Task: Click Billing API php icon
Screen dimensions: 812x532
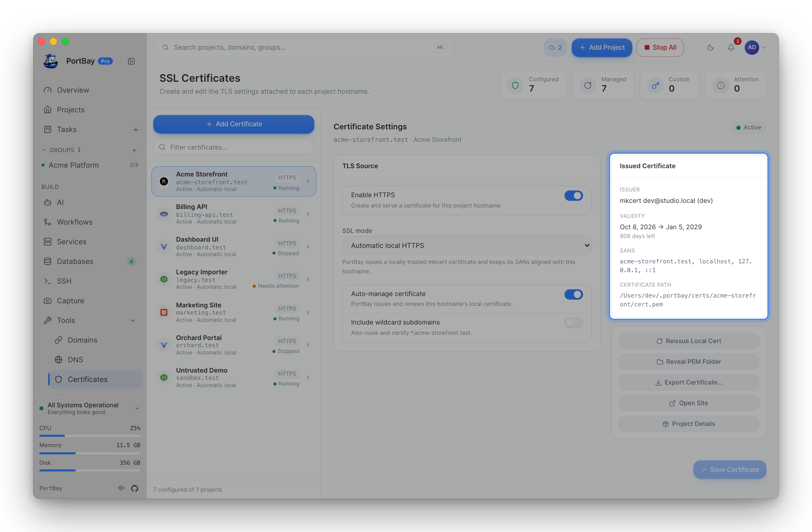Action: tap(164, 214)
